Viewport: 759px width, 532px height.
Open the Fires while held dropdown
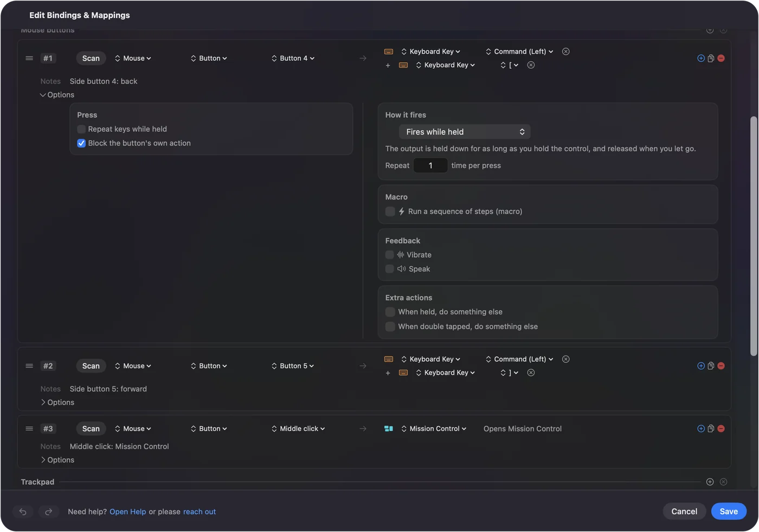(465, 132)
